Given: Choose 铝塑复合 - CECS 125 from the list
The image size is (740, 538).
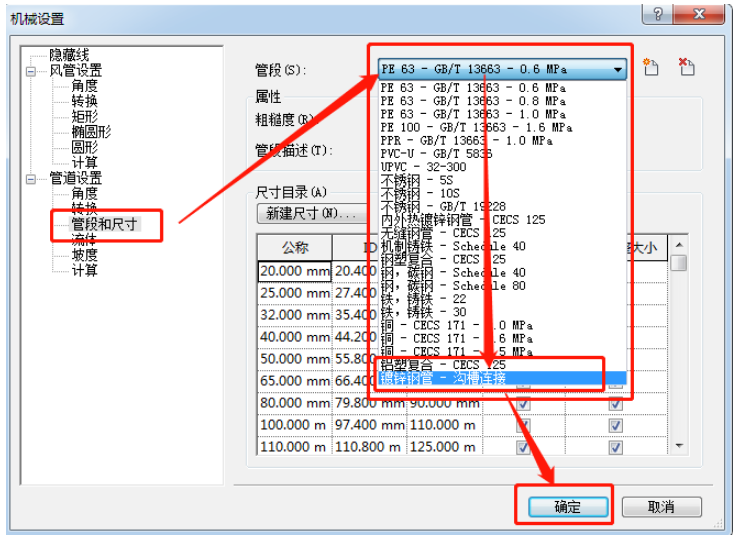Looking at the screenshot, I should [503, 365].
